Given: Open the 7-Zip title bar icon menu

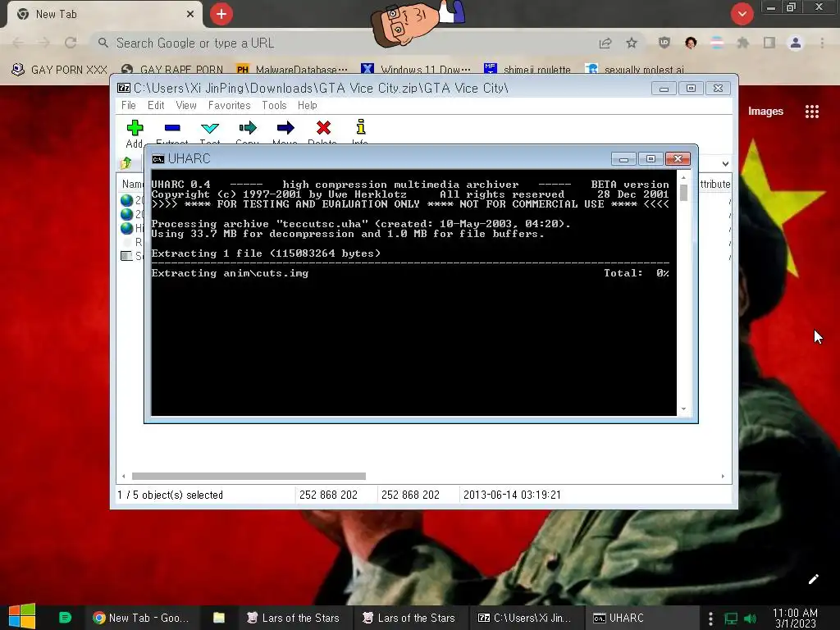Looking at the screenshot, I should click(124, 88).
